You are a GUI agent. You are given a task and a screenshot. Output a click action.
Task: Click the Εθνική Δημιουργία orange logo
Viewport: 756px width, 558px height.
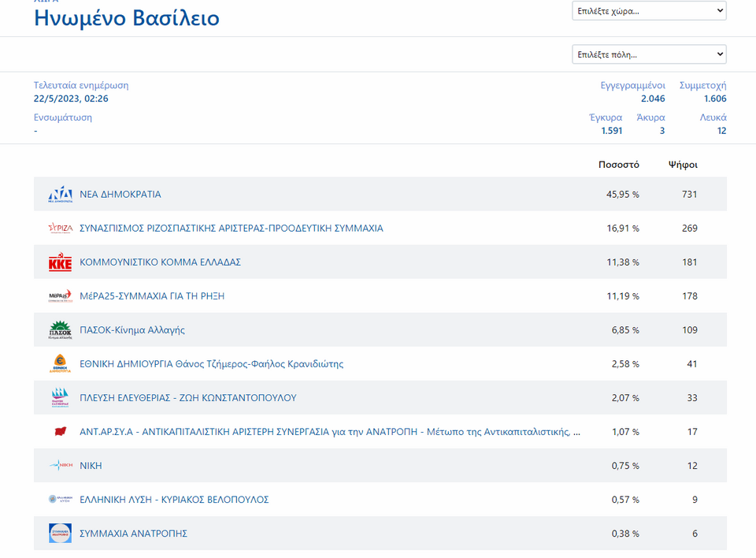(61, 363)
